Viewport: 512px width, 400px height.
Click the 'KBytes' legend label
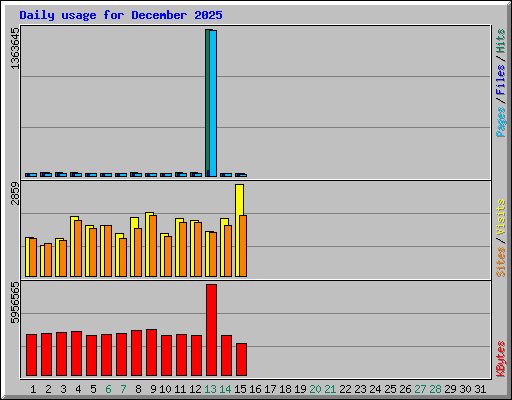[x=500, y=359]
